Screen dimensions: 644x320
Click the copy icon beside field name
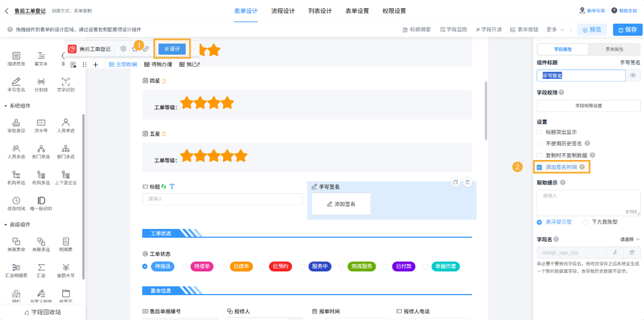click(632, 252)
